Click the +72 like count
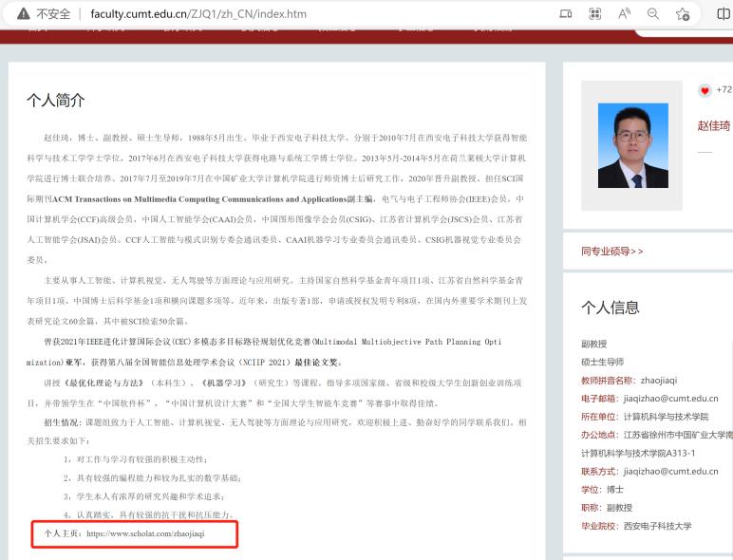 point(724,90)
